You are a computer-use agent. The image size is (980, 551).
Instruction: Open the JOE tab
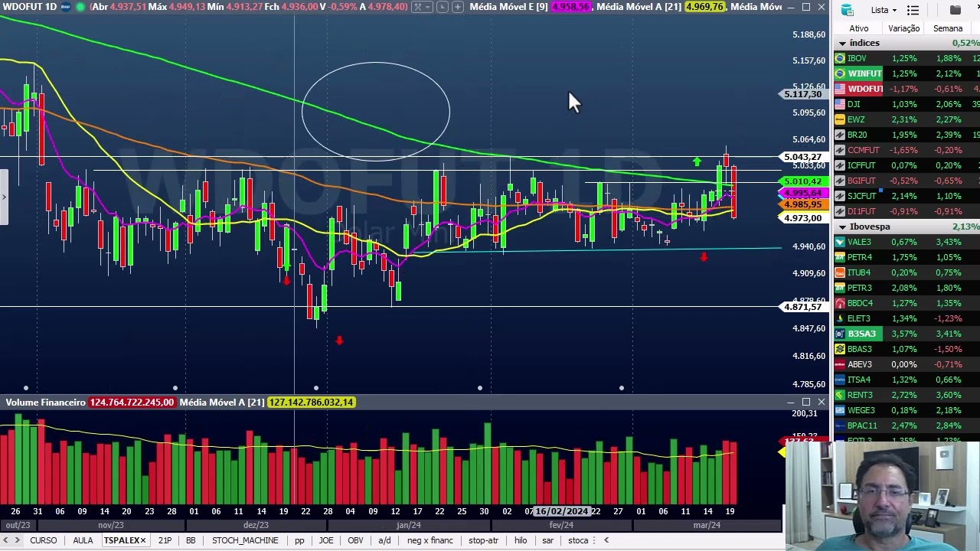pos(326,540)
